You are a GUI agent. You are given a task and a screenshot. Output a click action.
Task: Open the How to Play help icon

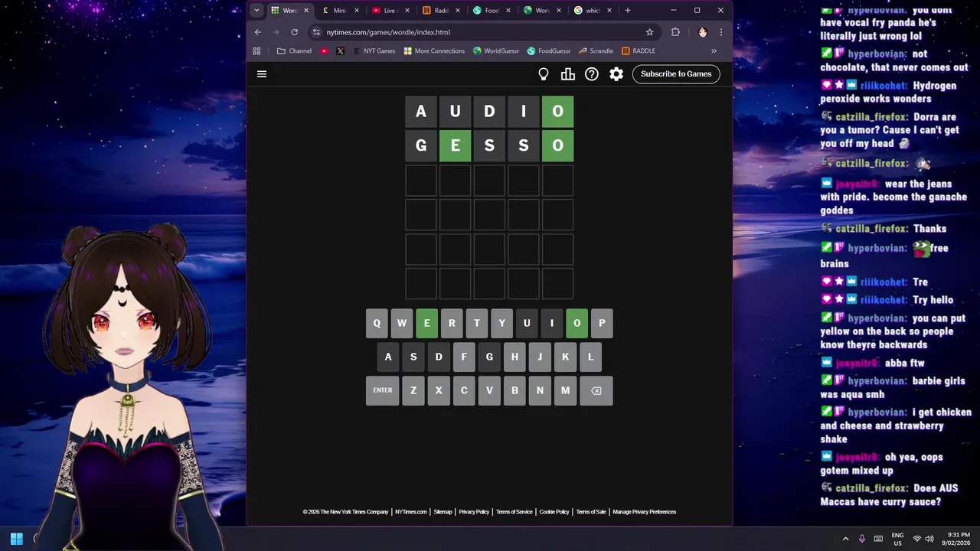[592, 74]
